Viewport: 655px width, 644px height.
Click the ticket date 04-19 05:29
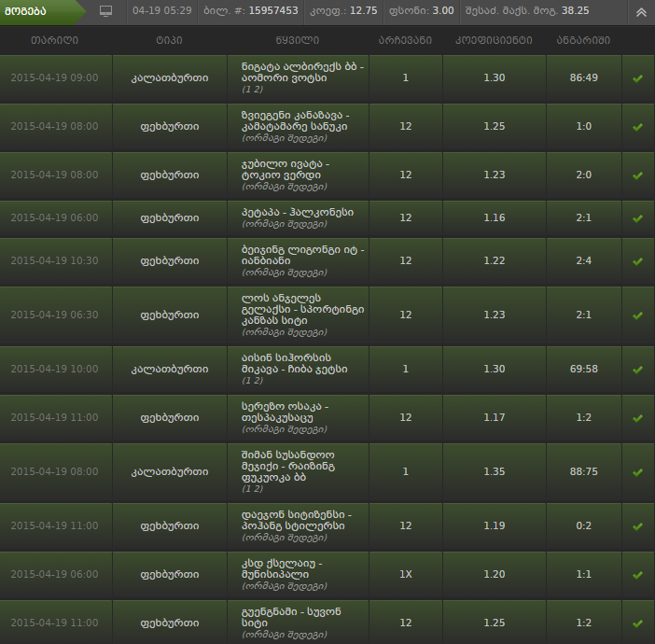tap(162, 10)
